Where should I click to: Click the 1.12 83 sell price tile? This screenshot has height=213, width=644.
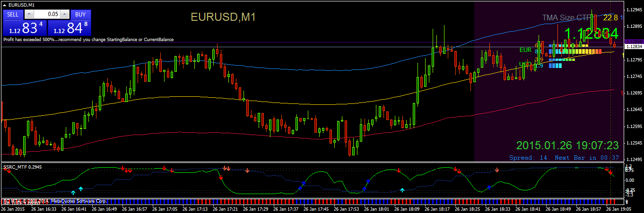tap(25, 27)
